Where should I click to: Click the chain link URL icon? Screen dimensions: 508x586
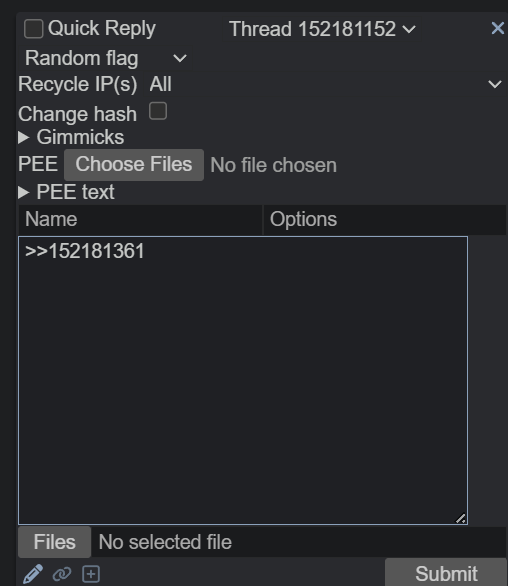62,574
